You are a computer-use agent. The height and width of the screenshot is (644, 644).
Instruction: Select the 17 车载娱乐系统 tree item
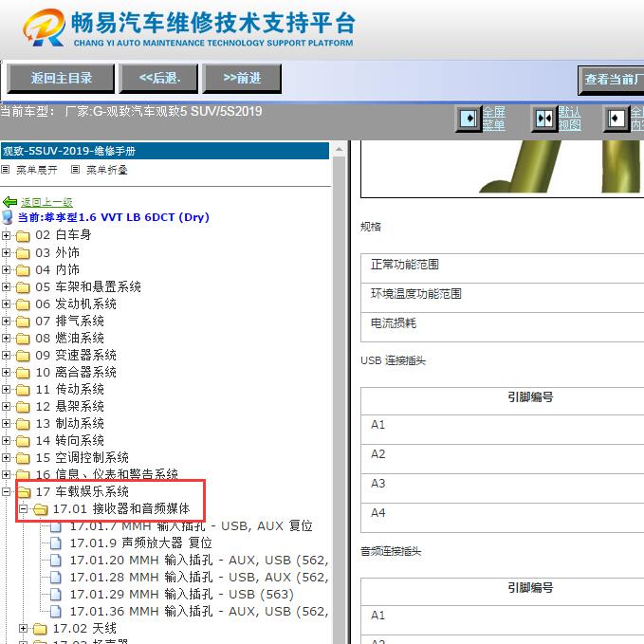pyautogui.click(x=83, y=491)
